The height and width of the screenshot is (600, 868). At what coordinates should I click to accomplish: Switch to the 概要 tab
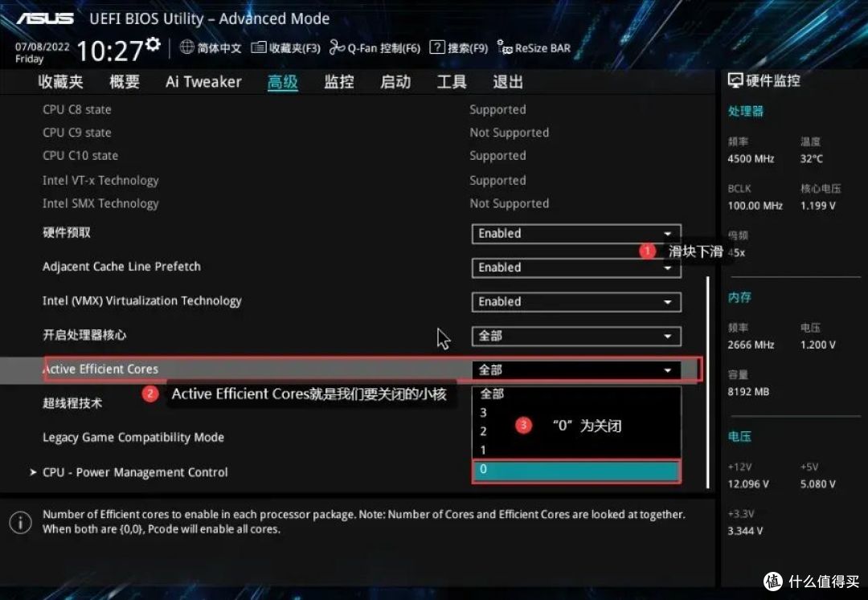(x=124, y=82)
